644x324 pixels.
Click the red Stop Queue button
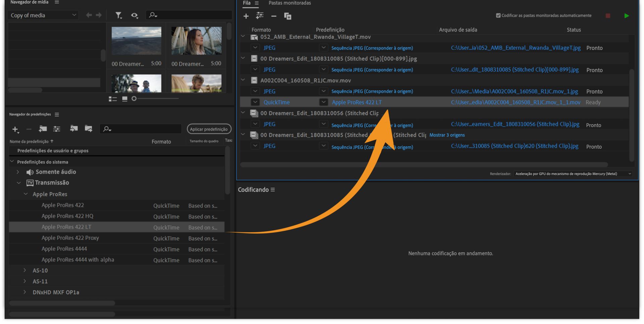tap(608, 16)
